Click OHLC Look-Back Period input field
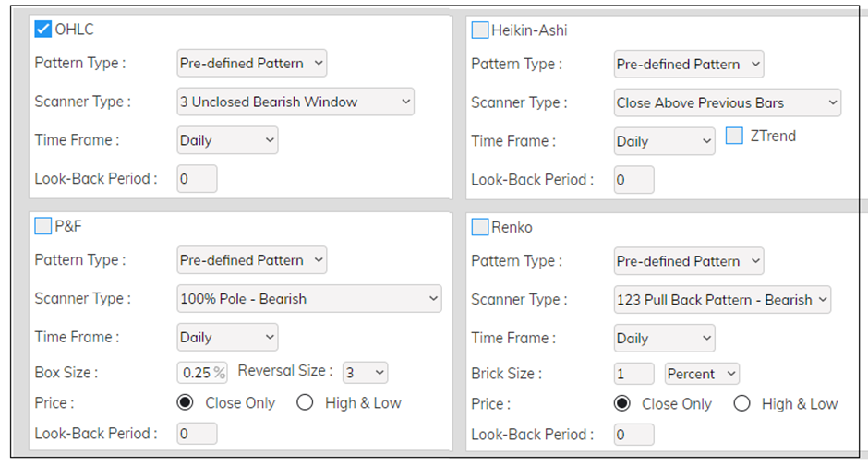This screenshot has width=868, height=466. point(198,179)
